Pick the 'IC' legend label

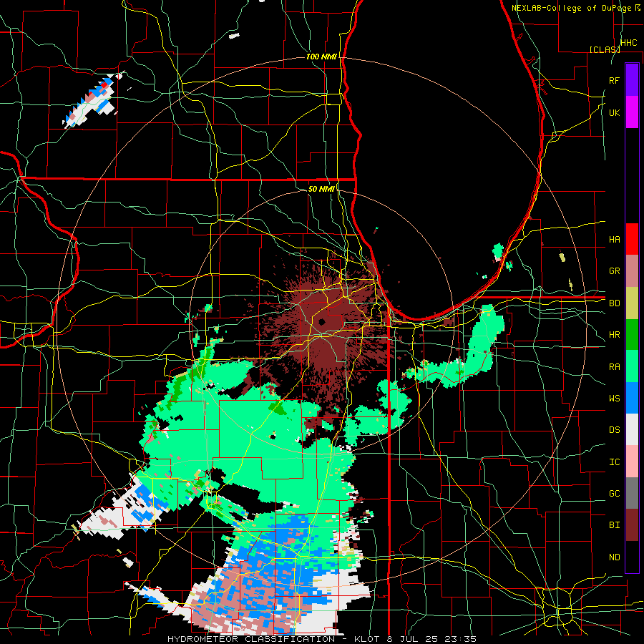click(614, 462)
